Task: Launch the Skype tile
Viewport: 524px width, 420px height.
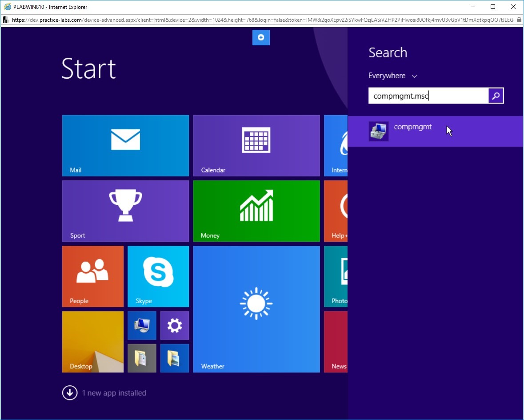Action: tap(158, 276)
